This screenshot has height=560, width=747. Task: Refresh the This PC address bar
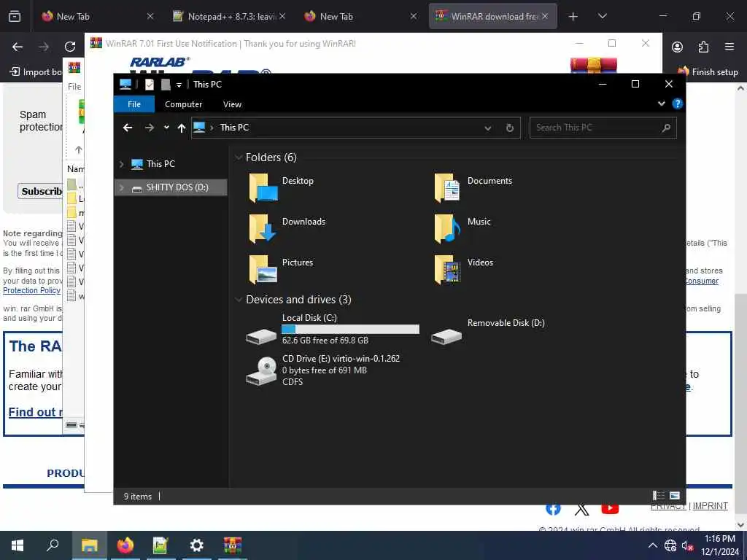point(509,128)
